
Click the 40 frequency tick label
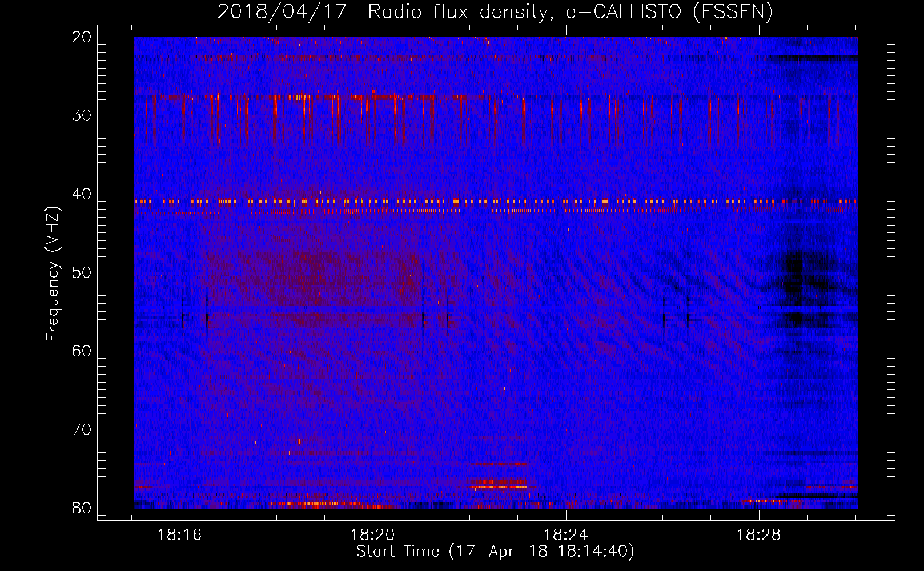82,194
